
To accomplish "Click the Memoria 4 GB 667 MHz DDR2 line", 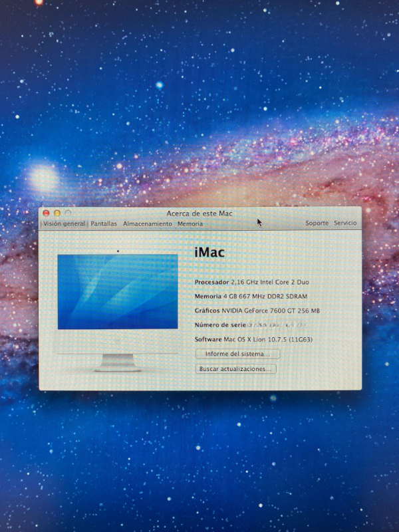I will [x=251, y=296].
